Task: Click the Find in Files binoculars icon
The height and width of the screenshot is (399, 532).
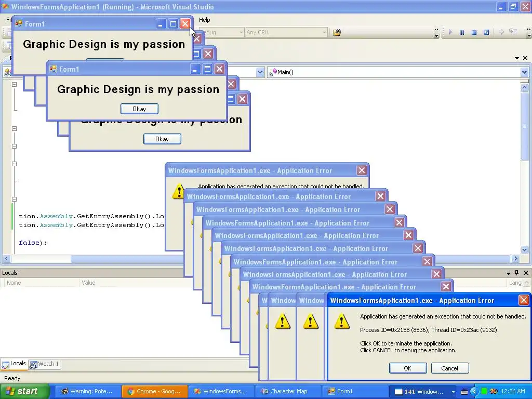Action: 337,32
